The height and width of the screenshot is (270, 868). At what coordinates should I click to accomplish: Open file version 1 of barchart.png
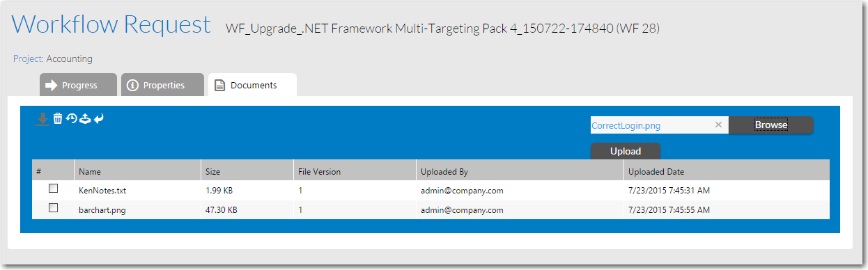pos(300,209)
